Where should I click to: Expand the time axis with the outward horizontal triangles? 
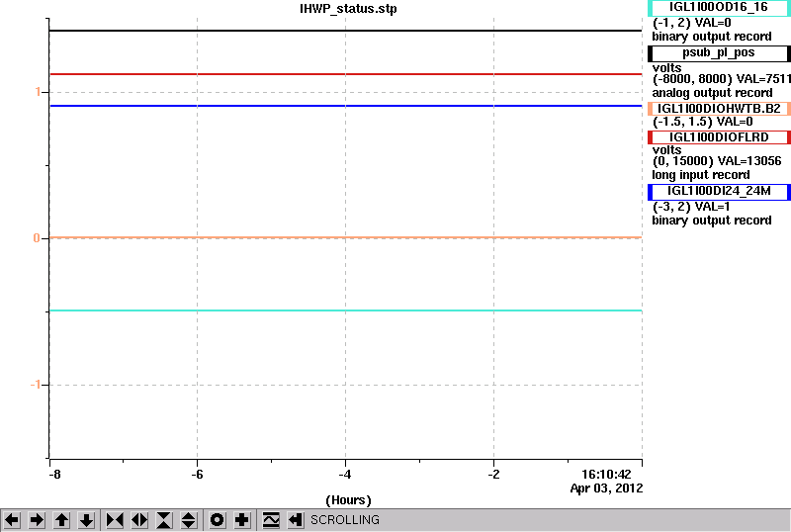139,520
